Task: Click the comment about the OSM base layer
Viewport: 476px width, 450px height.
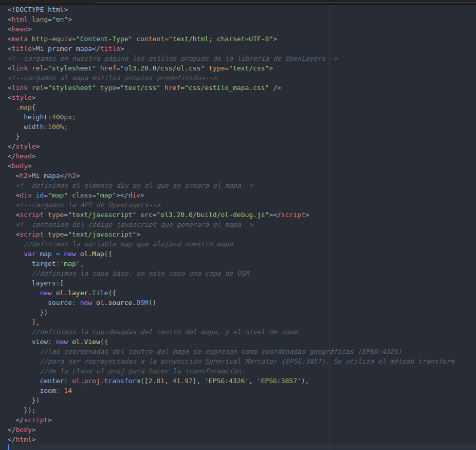Action: tap(141, 273)
